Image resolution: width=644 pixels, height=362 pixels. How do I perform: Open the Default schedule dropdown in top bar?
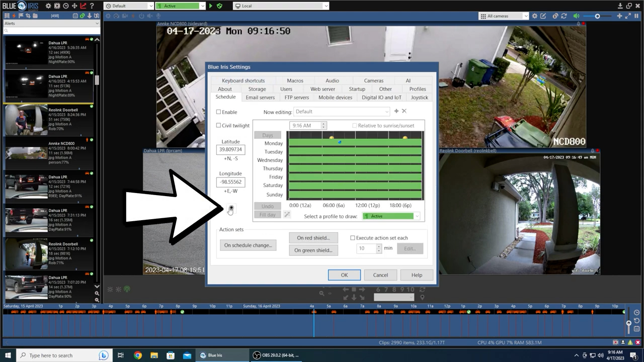click(x=129, y=6)
